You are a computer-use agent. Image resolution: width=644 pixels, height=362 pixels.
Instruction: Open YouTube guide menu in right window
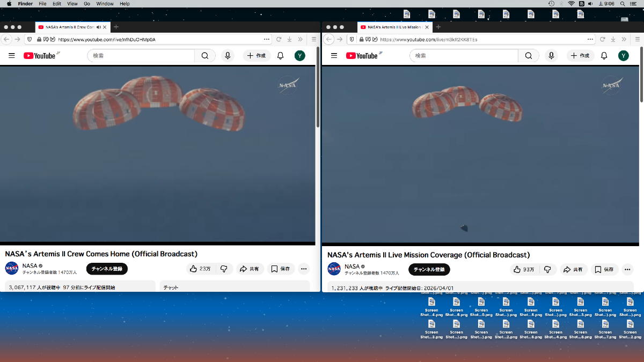334,56
